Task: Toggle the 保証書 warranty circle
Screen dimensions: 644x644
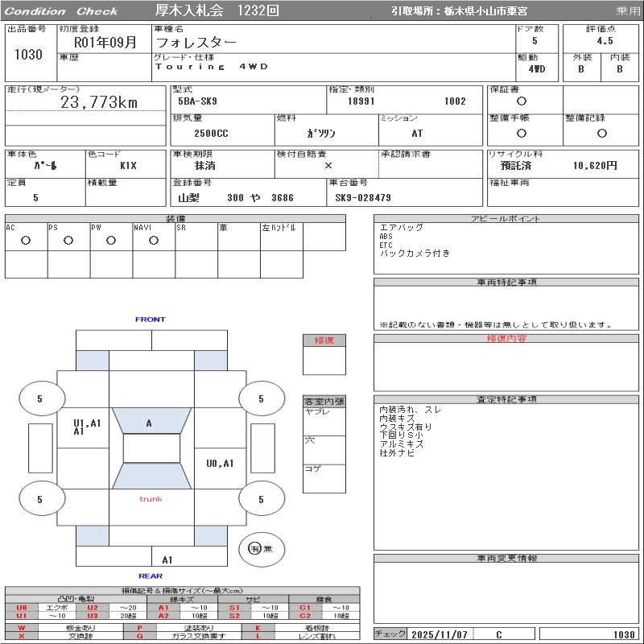Action: coord(522,101)
